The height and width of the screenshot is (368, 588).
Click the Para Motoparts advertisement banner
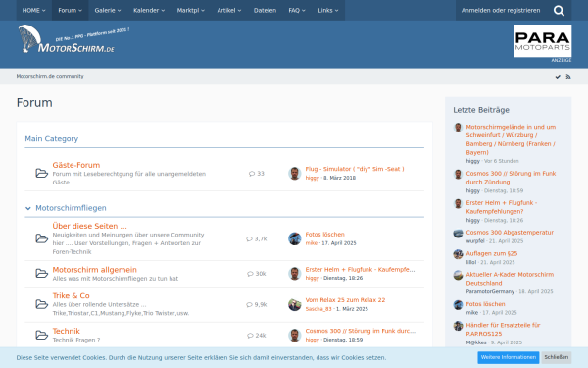click(x=543, y=41)
